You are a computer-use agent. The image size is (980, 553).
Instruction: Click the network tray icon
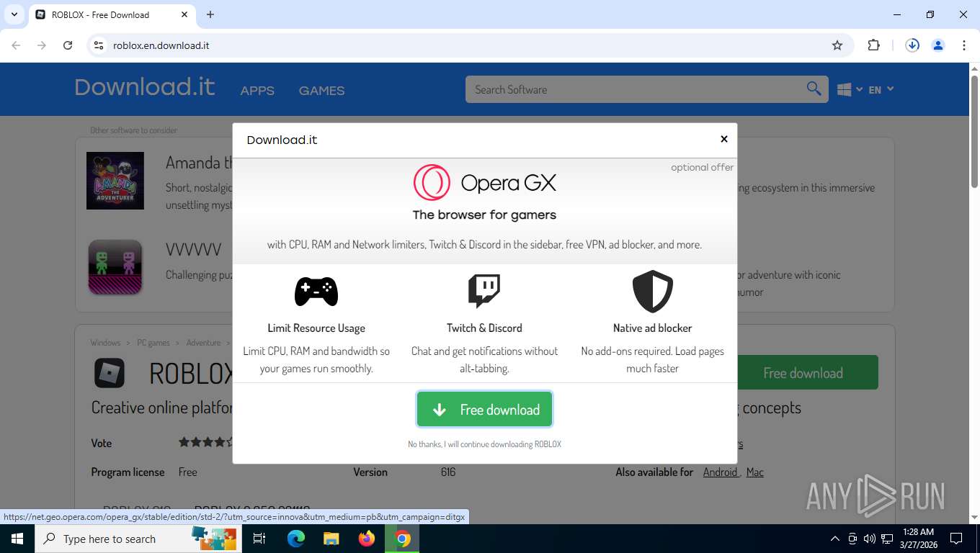pyautogui.click(x=886, y=539)
